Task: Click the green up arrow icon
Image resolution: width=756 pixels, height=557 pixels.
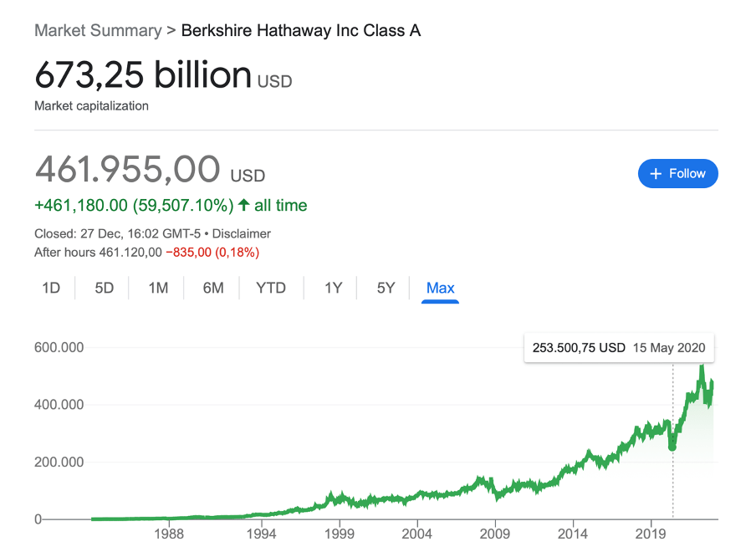Action: pos(244,205)
